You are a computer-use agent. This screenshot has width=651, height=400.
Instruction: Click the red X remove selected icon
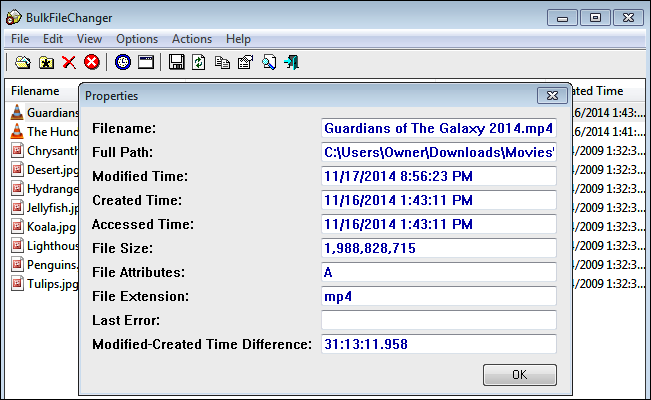click(69, 63)
